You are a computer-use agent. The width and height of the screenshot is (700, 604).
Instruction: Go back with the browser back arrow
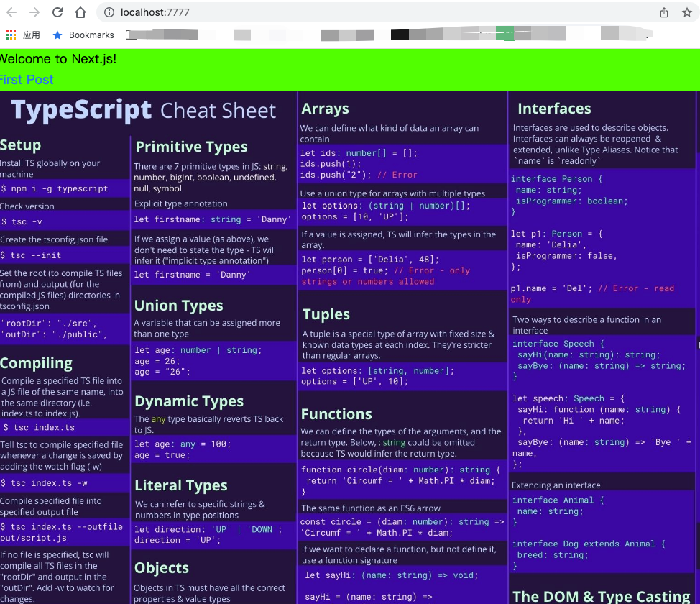tap(11, 12)
